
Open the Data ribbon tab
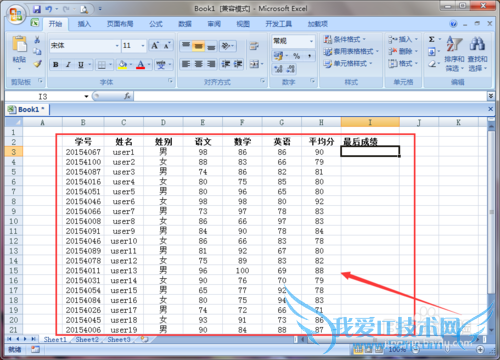tap(185, 24)
